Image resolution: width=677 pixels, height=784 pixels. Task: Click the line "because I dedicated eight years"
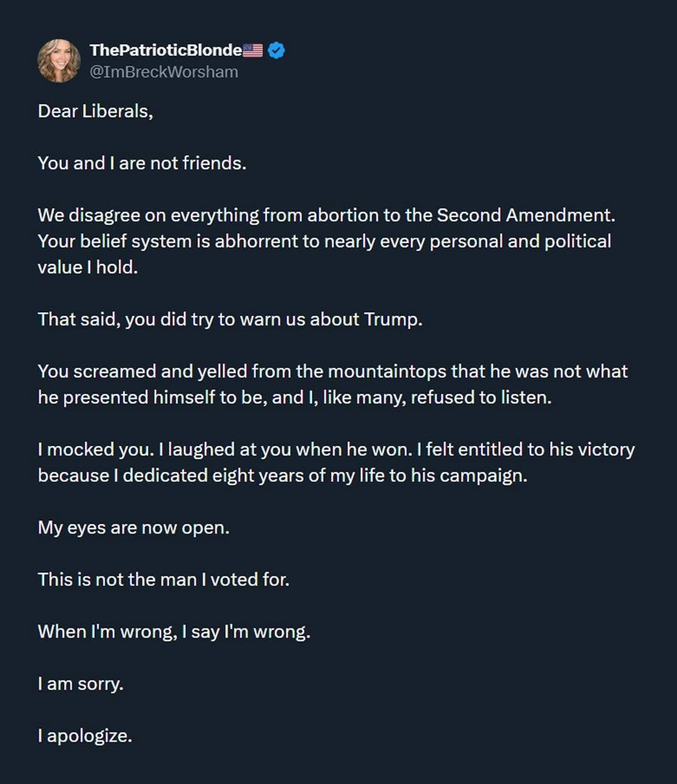[x=282, y=475]
